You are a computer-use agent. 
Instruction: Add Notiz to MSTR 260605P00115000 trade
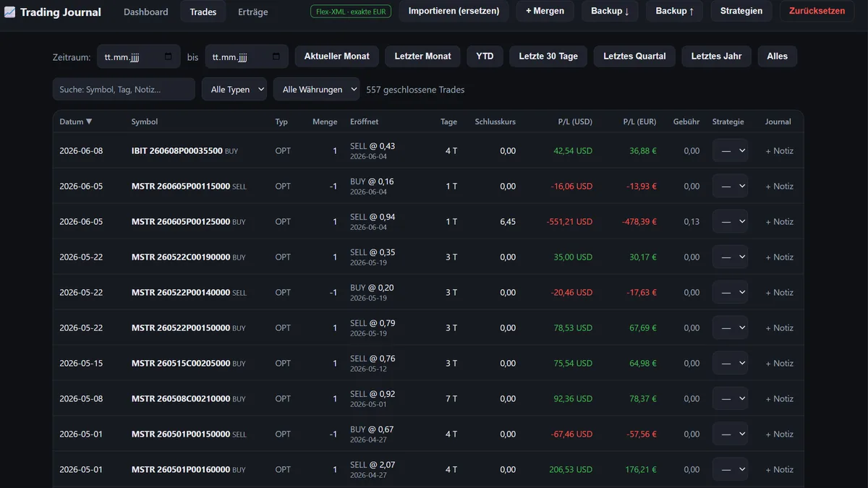[779, 186]
